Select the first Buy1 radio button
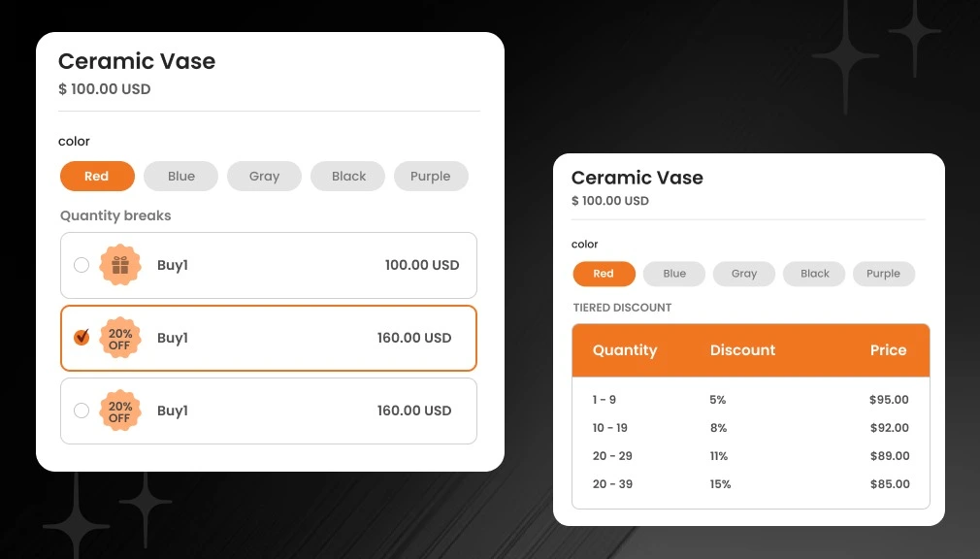The height and width of the screenshot is (559, 980). (82, 265)
